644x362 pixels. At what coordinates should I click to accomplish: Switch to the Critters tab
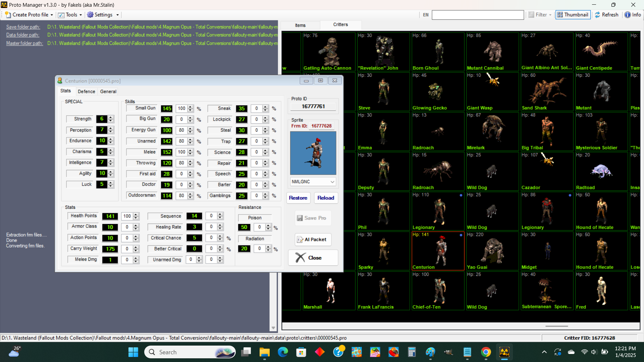coord(340,24)
